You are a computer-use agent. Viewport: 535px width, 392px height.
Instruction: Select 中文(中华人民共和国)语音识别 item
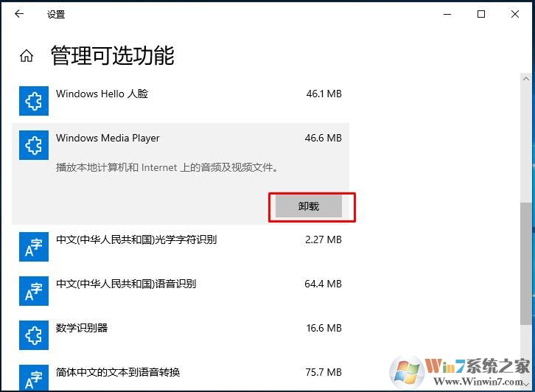coord(126,284)
